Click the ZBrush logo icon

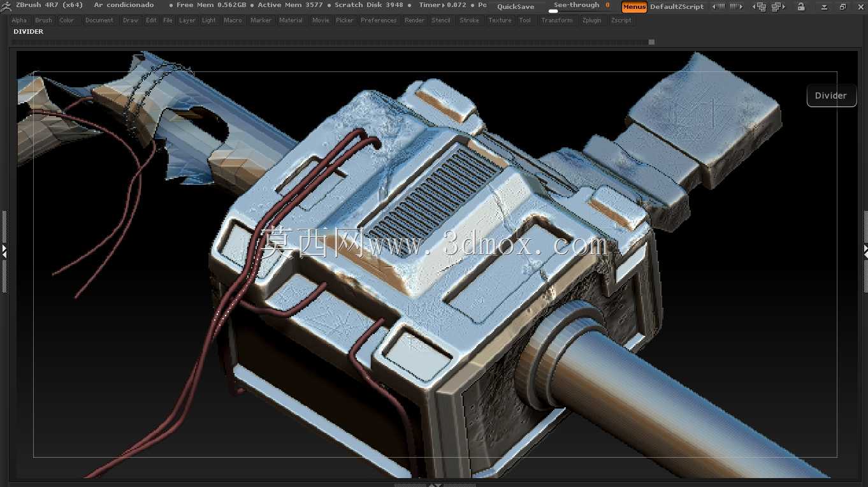(x=5, y=5)
